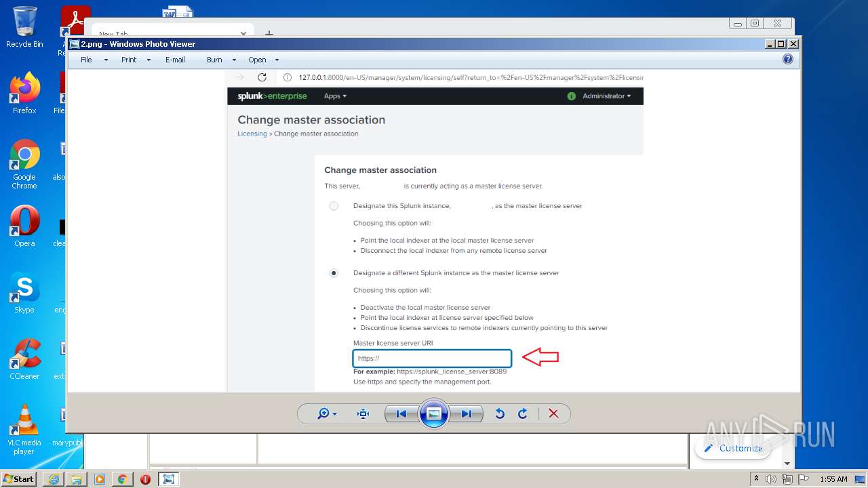Delete the current photo
This screenshot has width=868, height=488.
[553, 413]
